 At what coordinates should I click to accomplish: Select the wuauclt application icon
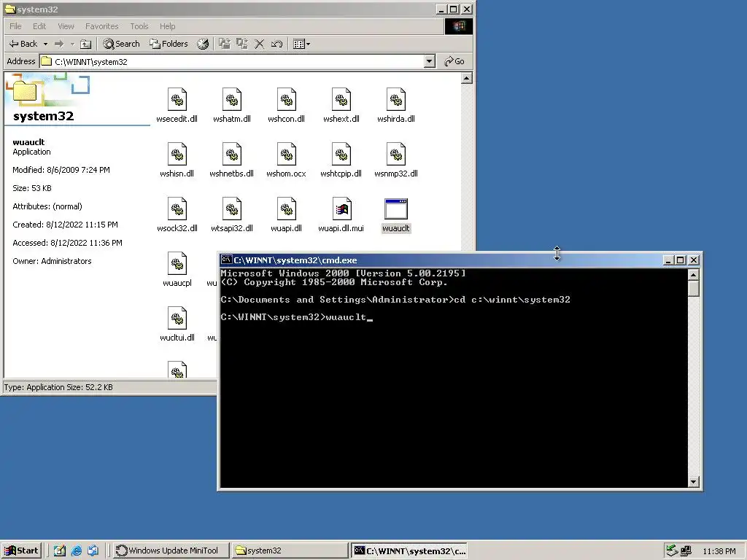pos(396,209)
